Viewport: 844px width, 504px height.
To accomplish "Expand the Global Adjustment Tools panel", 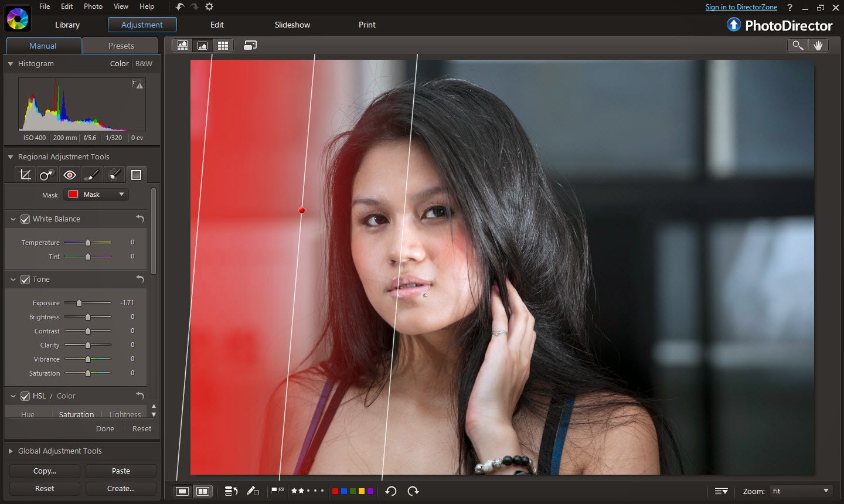I will point(11,451).
